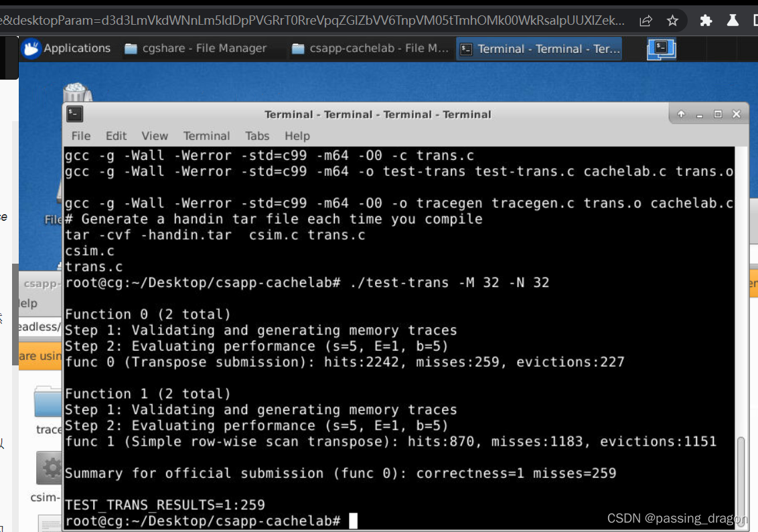
Task: Click the workspace switcher monitor icon
Action: [x=661, y=49]
